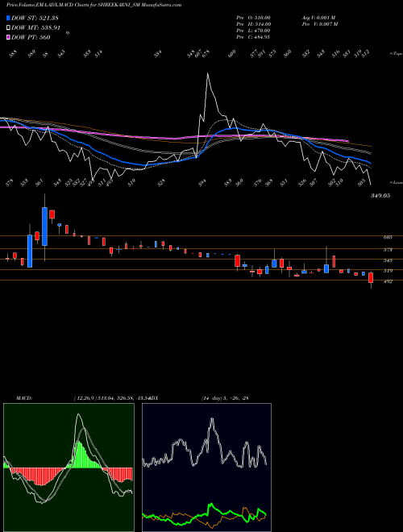The height and width of the screenshot is (532, 403).
Task: Click the 'Pre V: 0.007 M' volume text
Action: (x=319, y=24)
